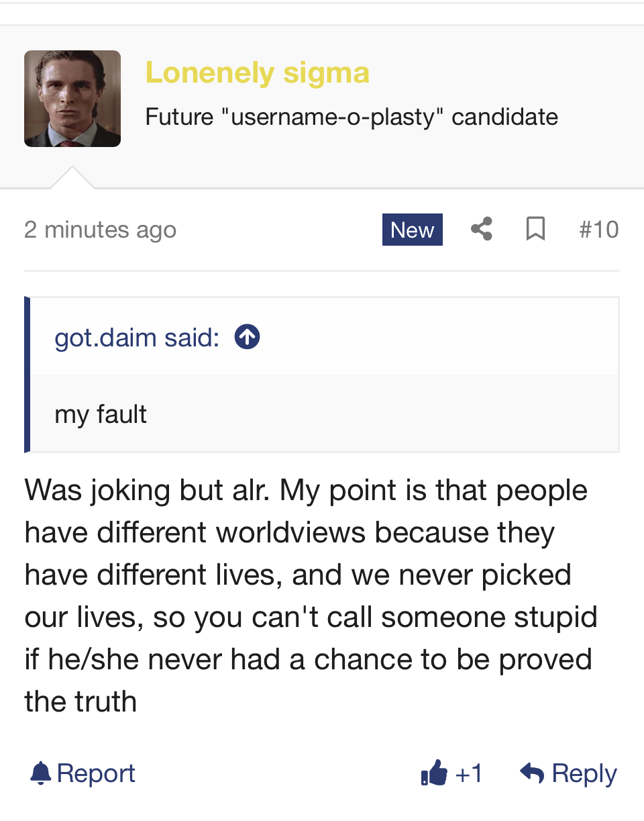
Task: Click the thumbs-up like icon
Action: [434, 773]
